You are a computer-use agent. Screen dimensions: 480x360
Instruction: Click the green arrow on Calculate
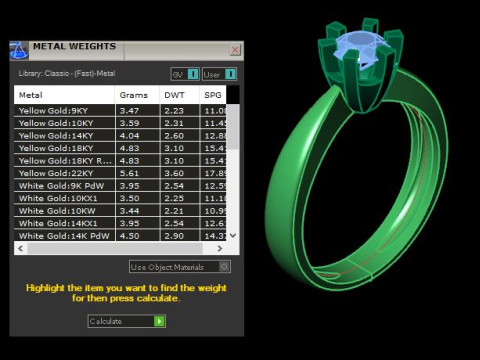[x=159, y=321]
